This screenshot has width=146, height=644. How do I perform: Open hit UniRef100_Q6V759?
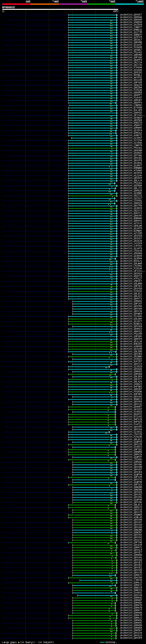(x=131, y=206)
